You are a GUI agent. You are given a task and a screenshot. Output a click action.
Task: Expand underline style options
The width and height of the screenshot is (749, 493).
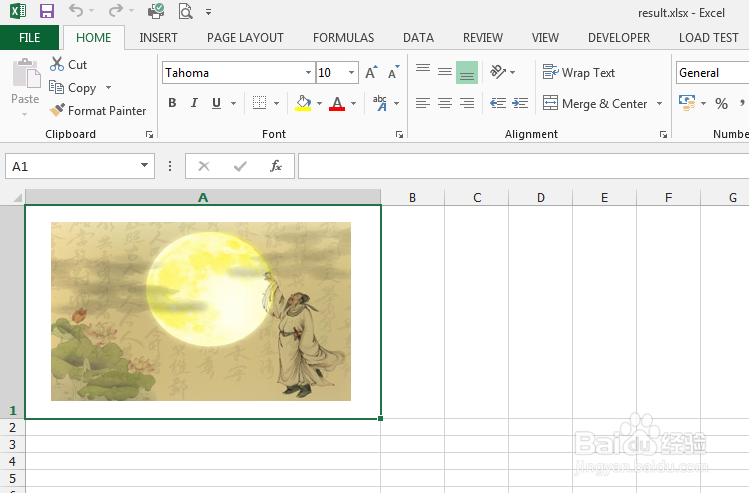234,103
